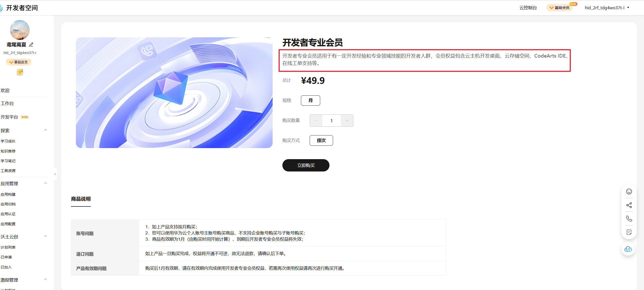This screenshot has width=644, height=290.
Task: Switch to the 商品说明 tab
Action: pos(81,199)
